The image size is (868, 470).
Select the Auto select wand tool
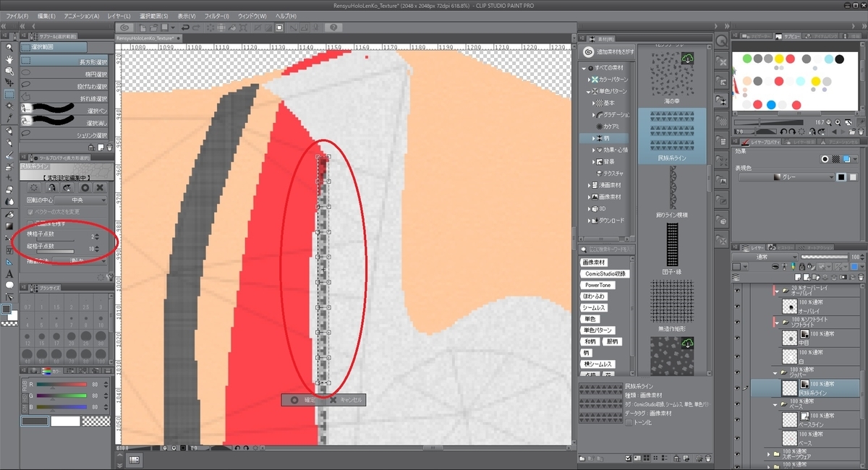tap(9, 106)
